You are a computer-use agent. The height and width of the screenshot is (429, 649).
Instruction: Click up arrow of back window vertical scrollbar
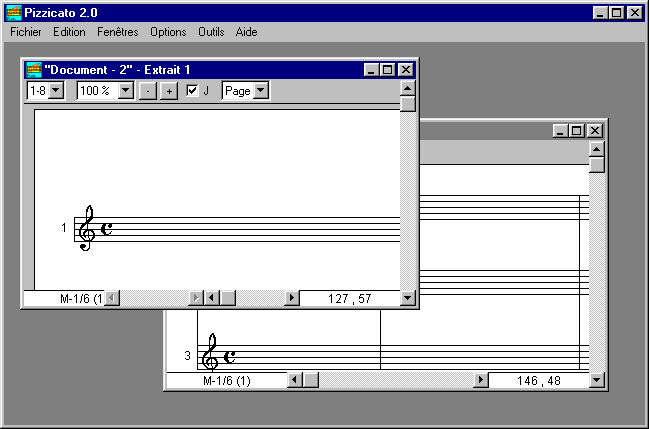[596, 149]
